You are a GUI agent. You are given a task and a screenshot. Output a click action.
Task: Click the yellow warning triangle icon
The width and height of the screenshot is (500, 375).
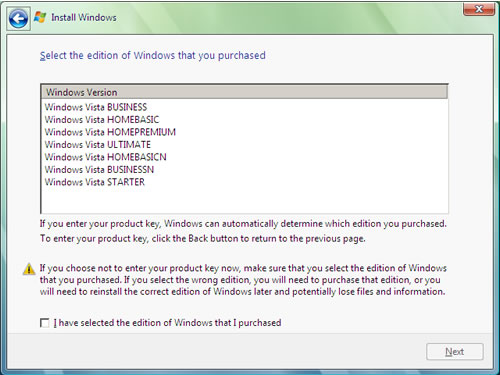[x=29, y=269]
